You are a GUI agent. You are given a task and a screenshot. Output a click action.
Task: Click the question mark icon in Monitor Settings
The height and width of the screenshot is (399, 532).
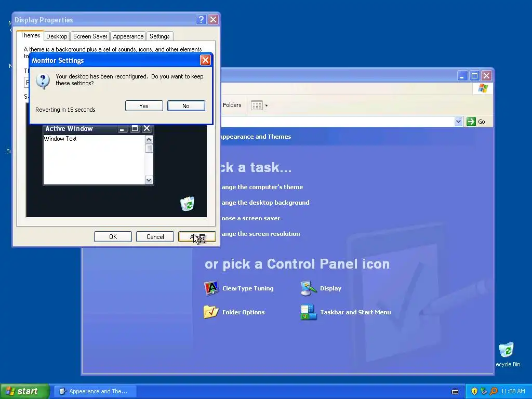43,81
